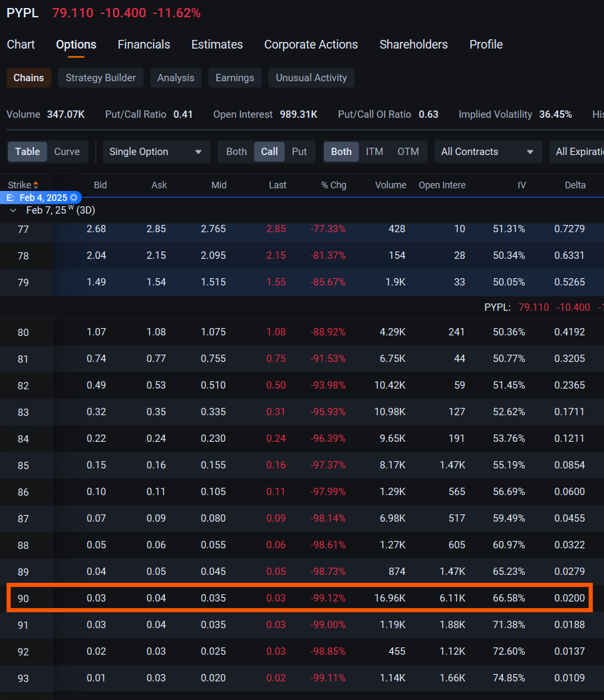This screenshot has width=604, height=700.
Task: Click the E: Feb 4, 2025 earnings marker
Action: [x=41, y=198]
